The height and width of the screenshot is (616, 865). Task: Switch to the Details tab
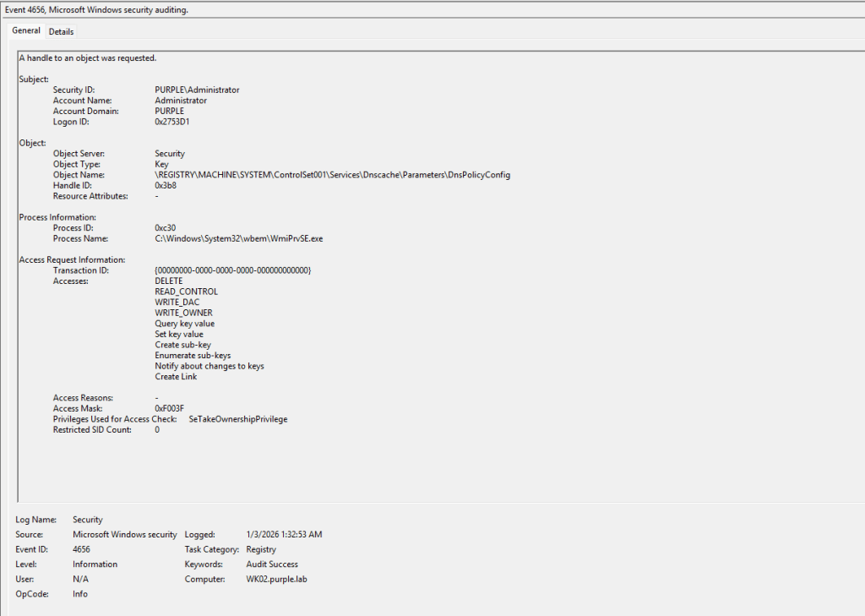click(61, 32)
